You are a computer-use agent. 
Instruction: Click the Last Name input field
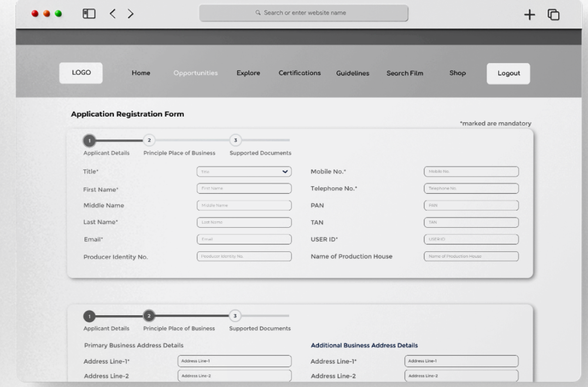244,222
